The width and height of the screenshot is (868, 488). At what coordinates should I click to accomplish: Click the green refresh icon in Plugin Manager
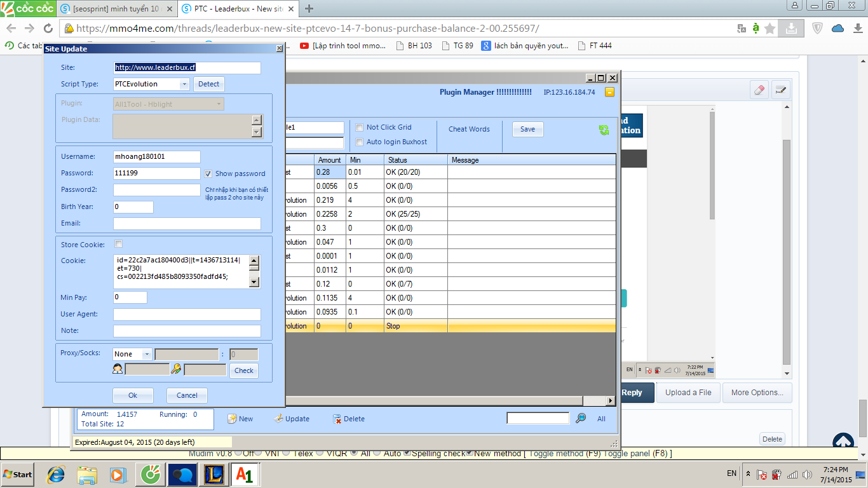point(604,130)
